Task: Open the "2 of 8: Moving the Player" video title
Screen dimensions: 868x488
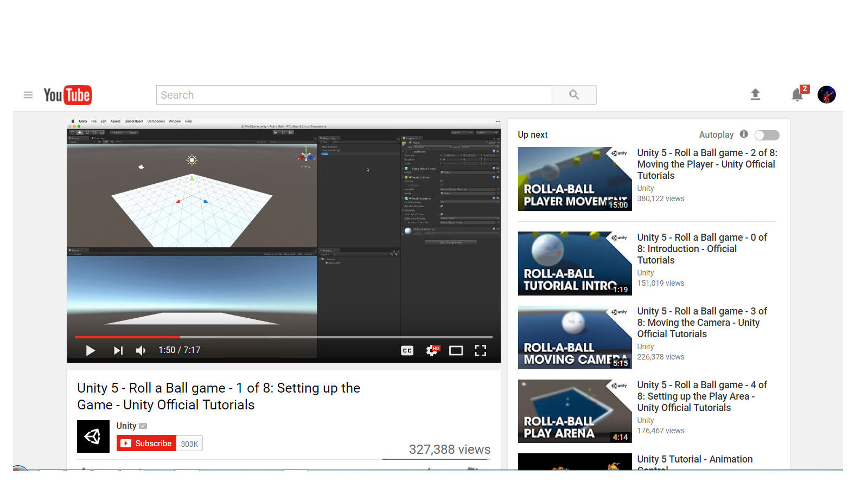Action: tap(707, 164)
